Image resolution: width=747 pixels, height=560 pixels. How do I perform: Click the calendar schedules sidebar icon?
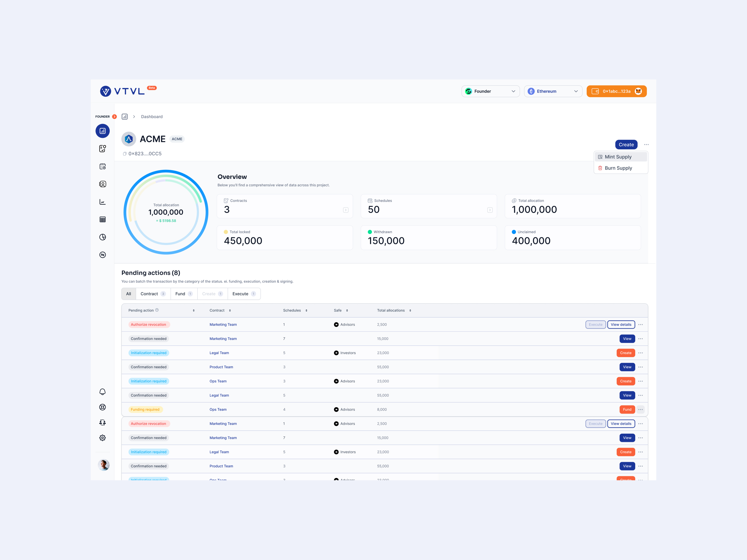point(102,166)
